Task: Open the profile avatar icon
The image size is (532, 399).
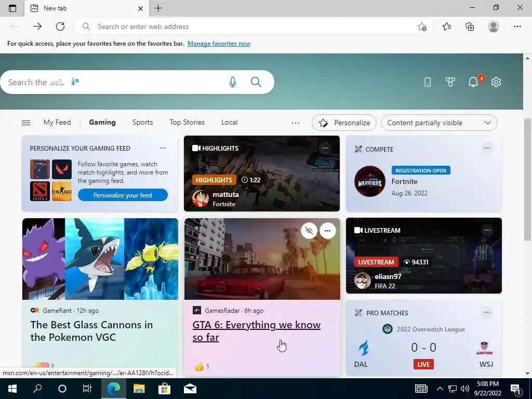Action: click(x=494, y=26)
